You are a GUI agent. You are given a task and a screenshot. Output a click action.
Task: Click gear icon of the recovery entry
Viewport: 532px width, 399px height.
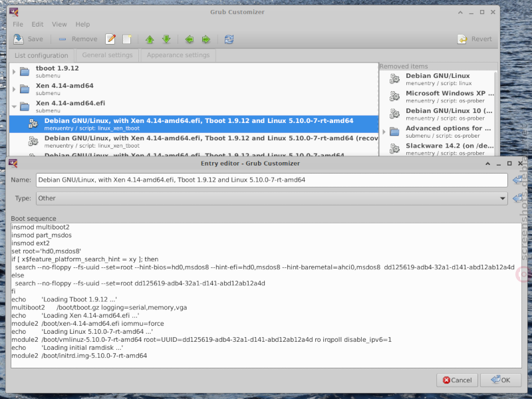tap(33, 141)
